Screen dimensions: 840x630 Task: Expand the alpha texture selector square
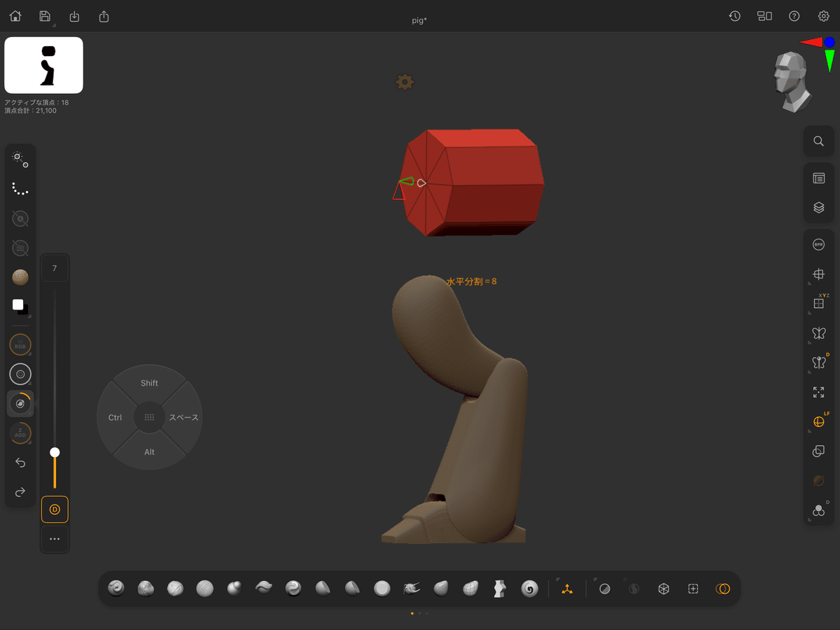20,305
